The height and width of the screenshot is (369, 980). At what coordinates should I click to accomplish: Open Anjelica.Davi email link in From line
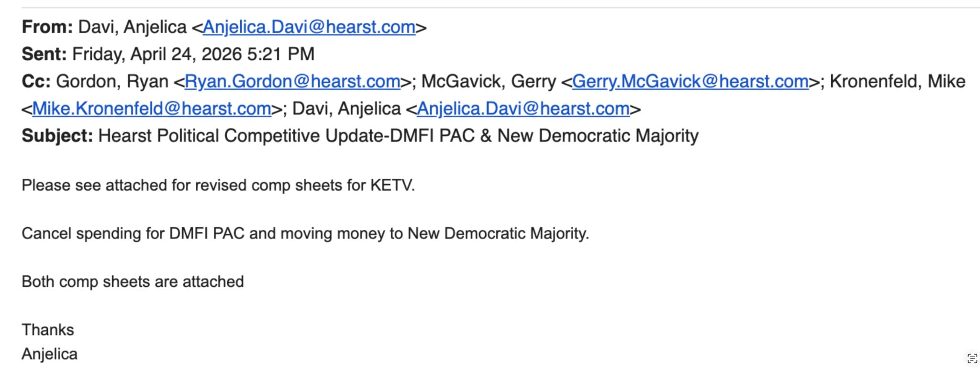tap(309, 27)
